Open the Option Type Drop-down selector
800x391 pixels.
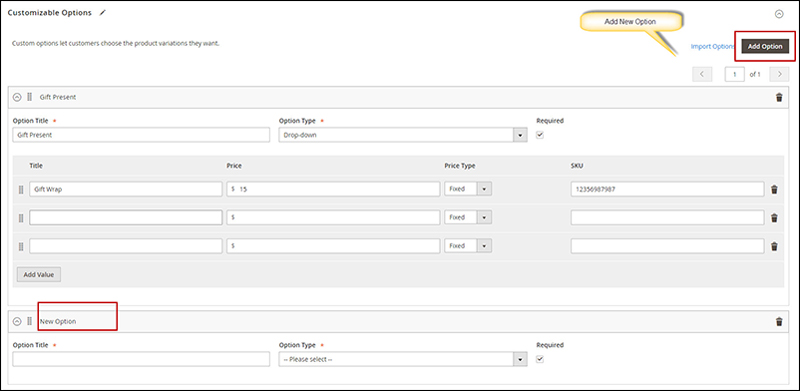tap(403, 135)
